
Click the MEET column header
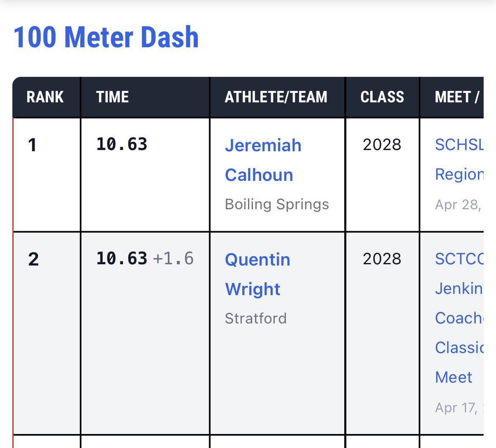[x=457, y=97]
